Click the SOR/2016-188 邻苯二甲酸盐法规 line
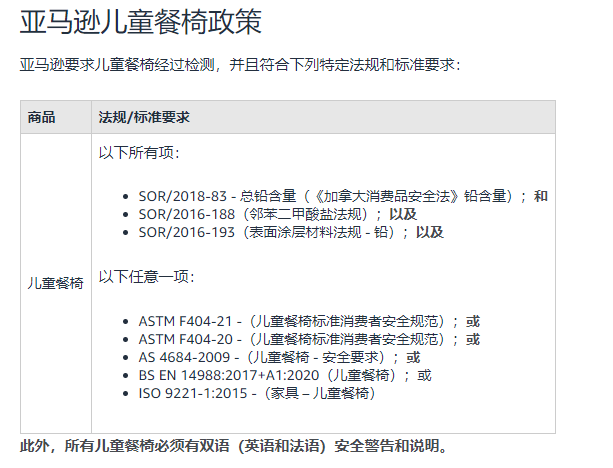 point(278,214)
